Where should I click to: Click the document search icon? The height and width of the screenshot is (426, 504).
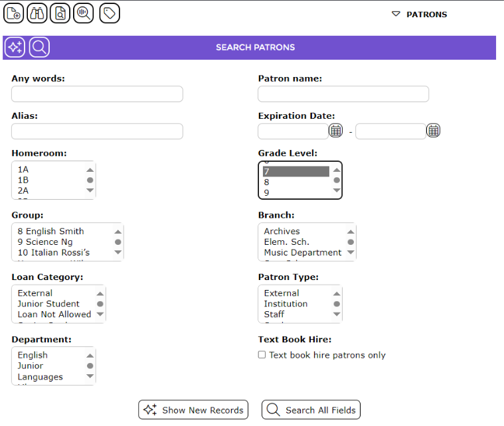60,13
